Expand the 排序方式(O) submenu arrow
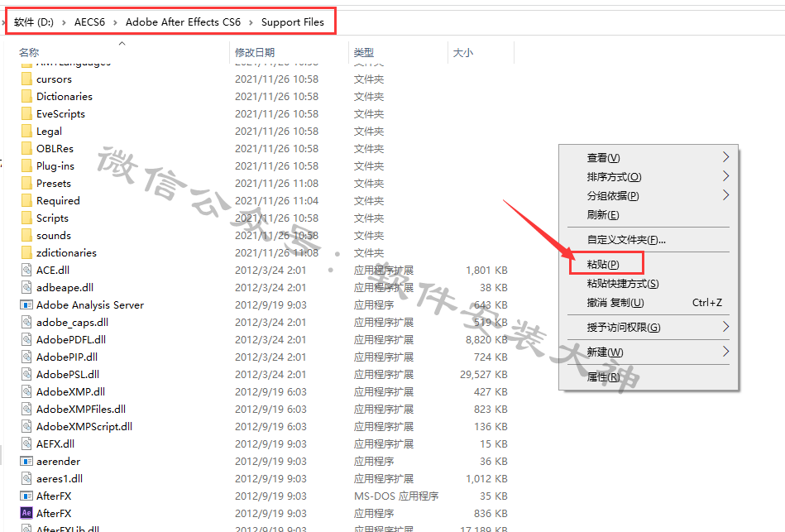The image size is (785, 532). pyautogui.click(x=726, y=176)
